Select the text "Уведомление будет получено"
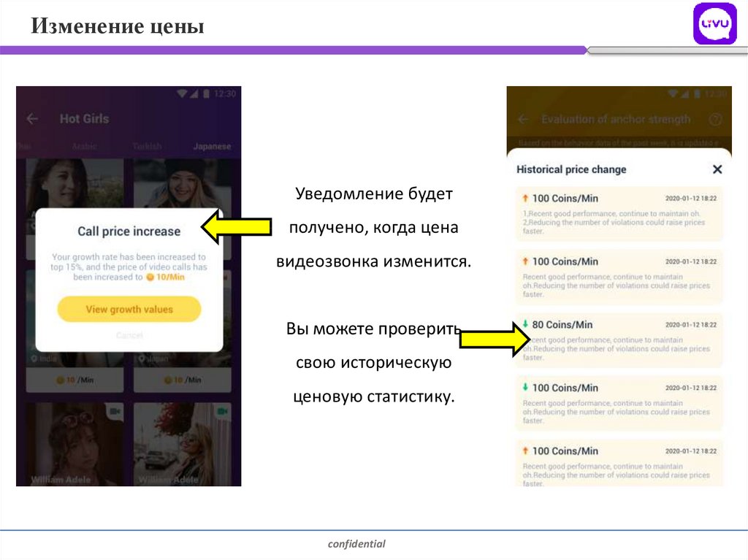This screenshot has width=748, height=560. tap(373, 211)
